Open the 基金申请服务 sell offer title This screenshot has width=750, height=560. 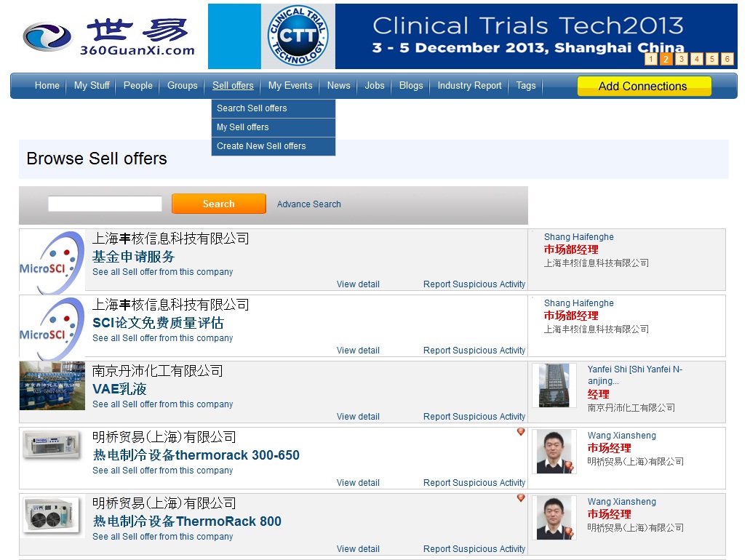click(133, 257)
